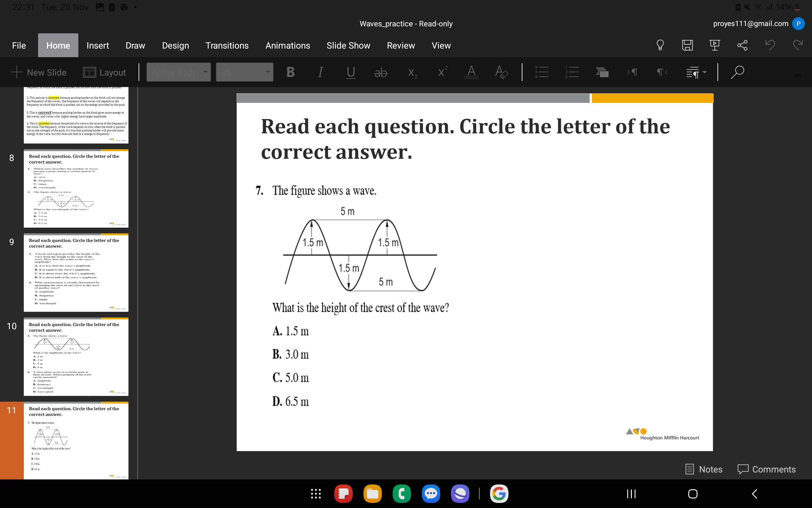Apply bulleted list
This screenshot has width=812, height=508.
coord(541,72)
